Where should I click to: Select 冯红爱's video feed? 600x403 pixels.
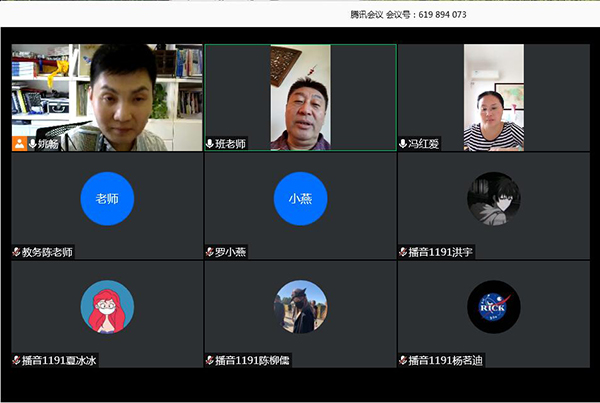pos(493,95)
